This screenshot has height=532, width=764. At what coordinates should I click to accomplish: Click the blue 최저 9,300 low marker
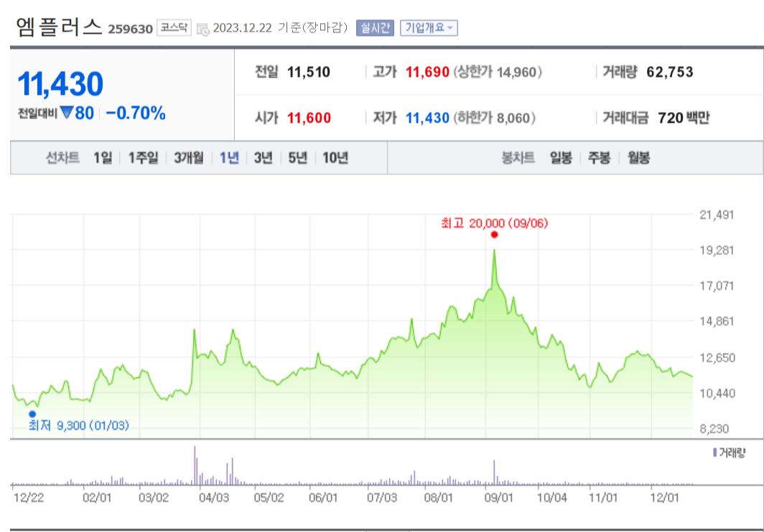pos(32,414)
